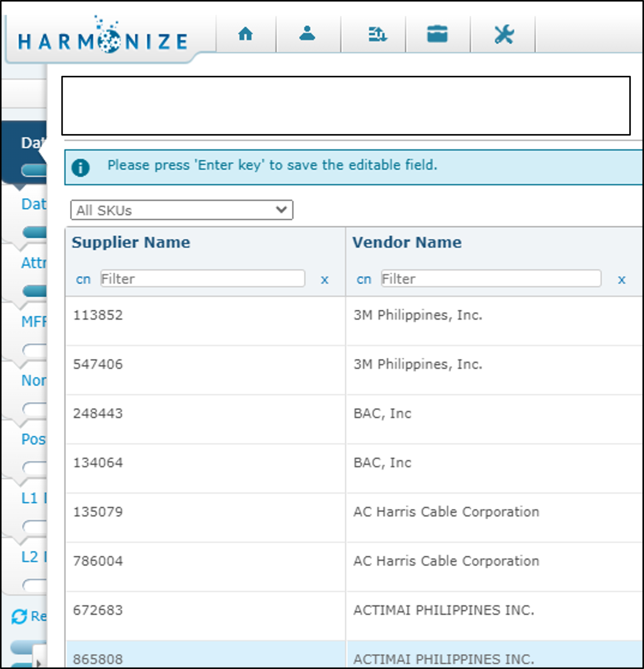Switch to the Pos sidebar tab
The image size is (644, 669).
point(33,440)
